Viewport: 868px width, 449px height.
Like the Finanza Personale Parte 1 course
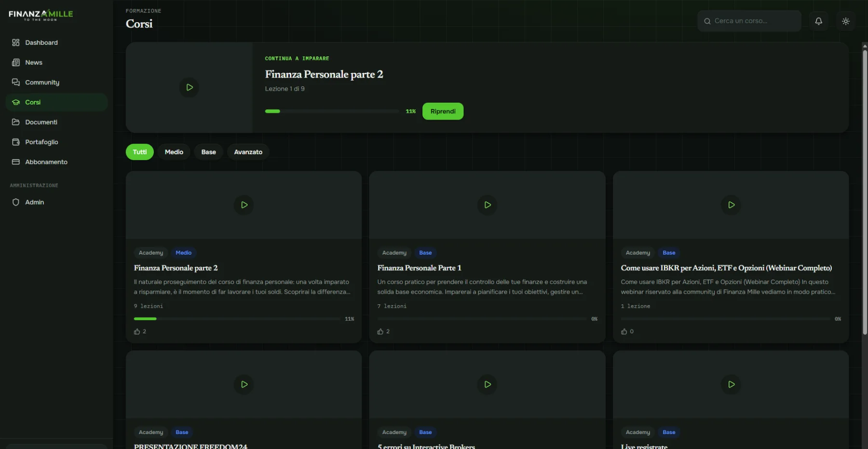point(383,331)
